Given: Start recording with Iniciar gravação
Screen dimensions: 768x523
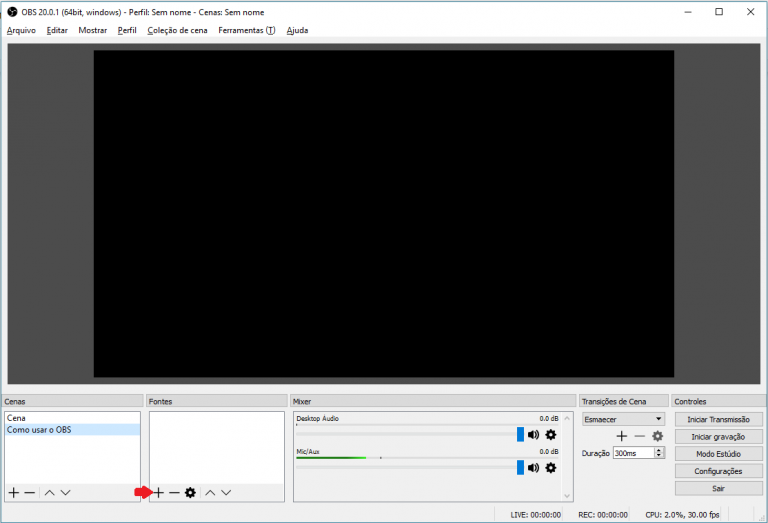Looking at the screenshot, I should click(x=718, y=437).
